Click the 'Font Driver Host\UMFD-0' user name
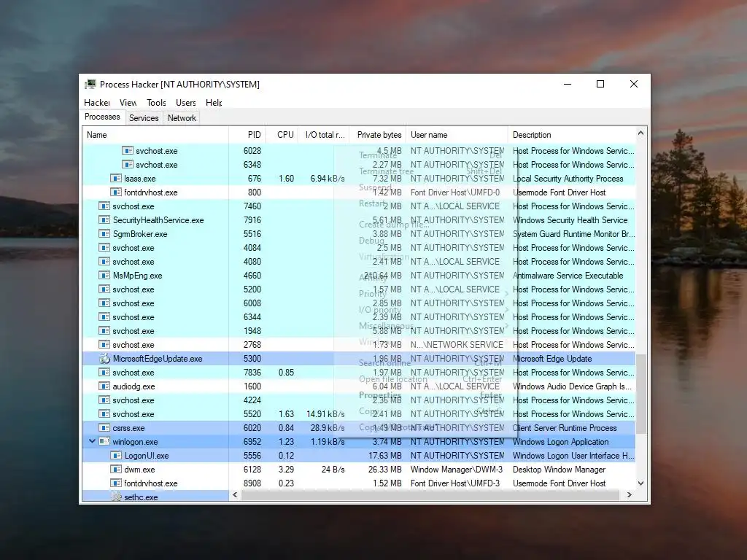Screen dimensions: 747x560 (455, 192)
